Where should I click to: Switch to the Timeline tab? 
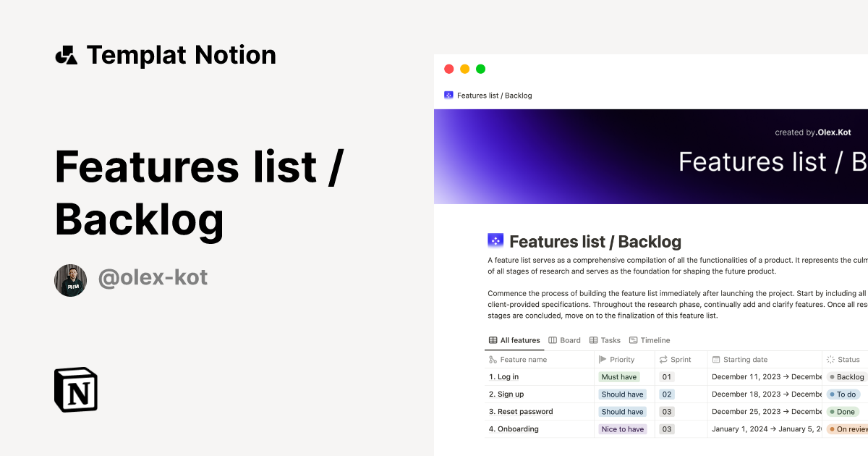pyautogui.click(x=655, y=340)
